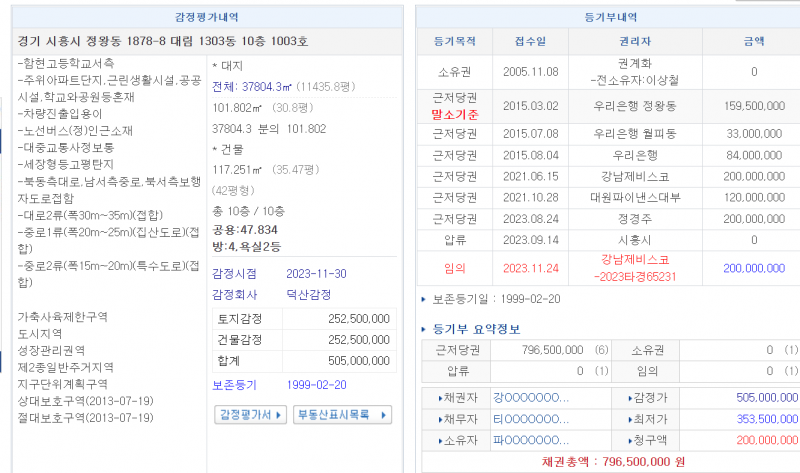This screenshot has height=473, width=800.
Task: Click the arrow icon beside 감정가
Action: [x=629, y=398]
